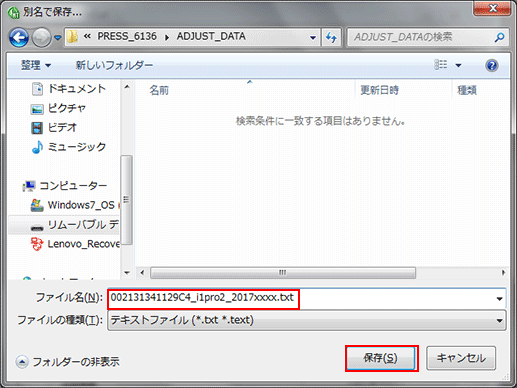Select コンピューター in the navigation pane
The width and height of the screenshot is (517, 388).
[73, 186]
